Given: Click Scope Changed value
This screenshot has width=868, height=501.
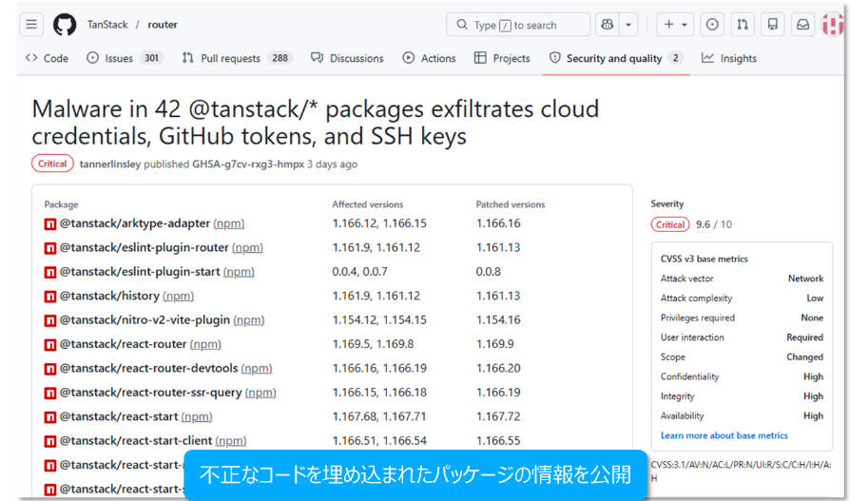Looking at the screenshot, I should click(x=805, y=357).
